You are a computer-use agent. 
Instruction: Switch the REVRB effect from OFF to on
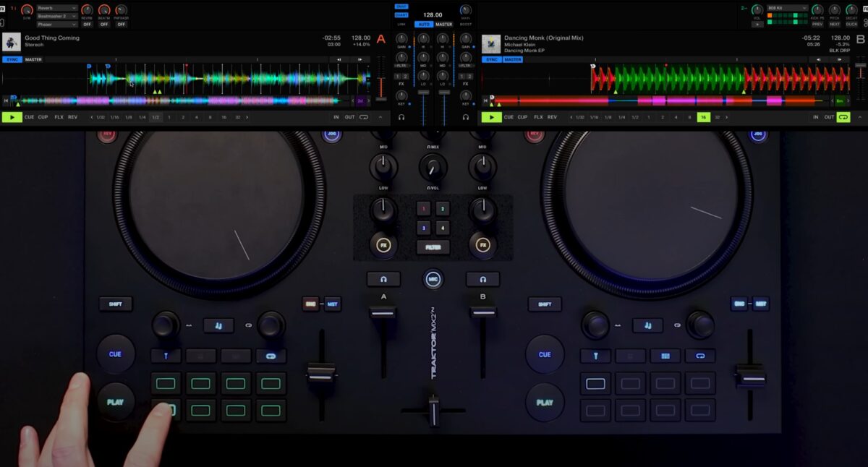85,24
